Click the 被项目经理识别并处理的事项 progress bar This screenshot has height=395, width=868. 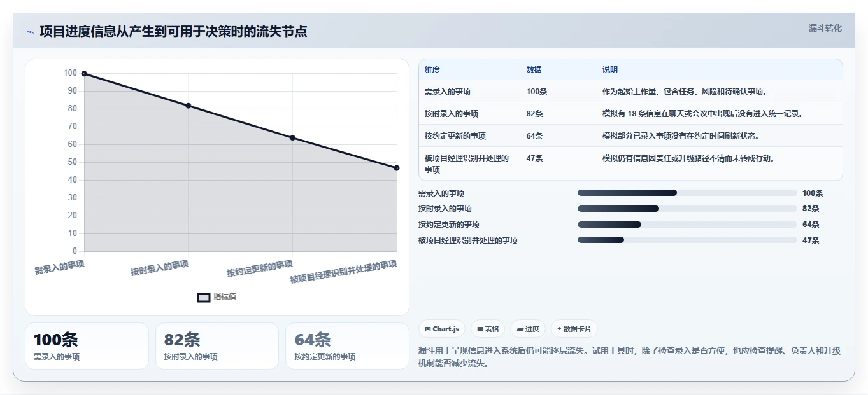(687, 240)
